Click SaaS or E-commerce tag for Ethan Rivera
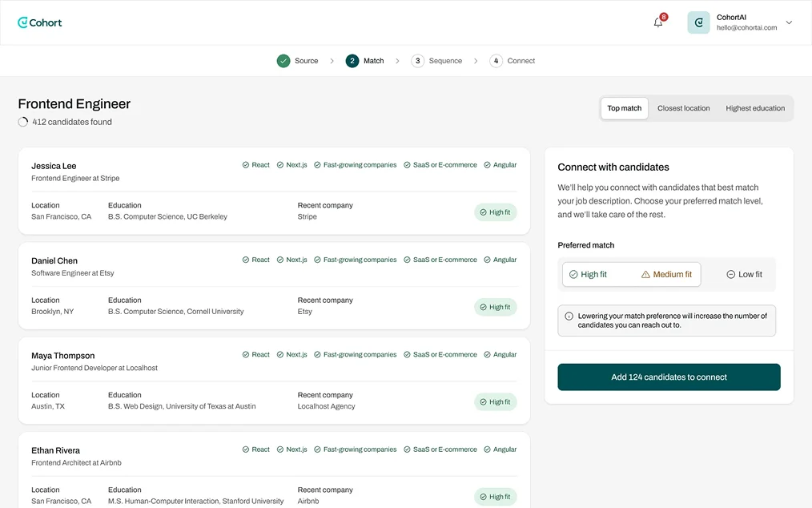812x508 pixels. (x=440, y=450)
